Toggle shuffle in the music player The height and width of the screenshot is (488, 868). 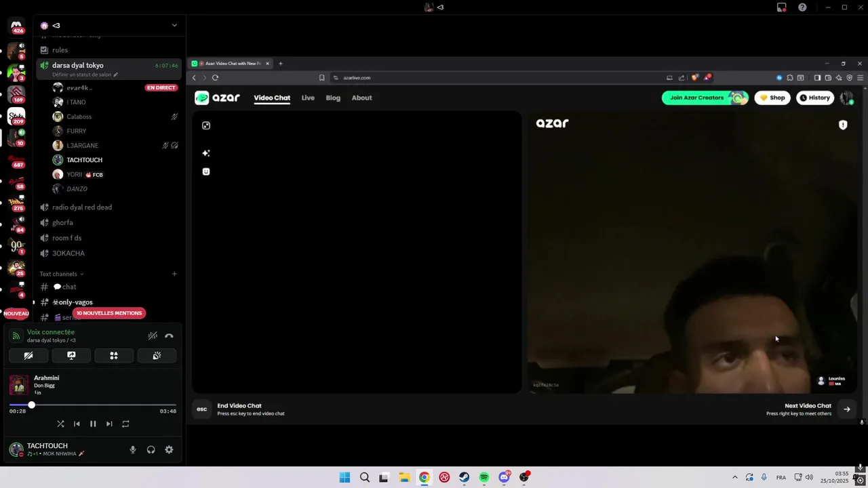[x=60, y=424]
